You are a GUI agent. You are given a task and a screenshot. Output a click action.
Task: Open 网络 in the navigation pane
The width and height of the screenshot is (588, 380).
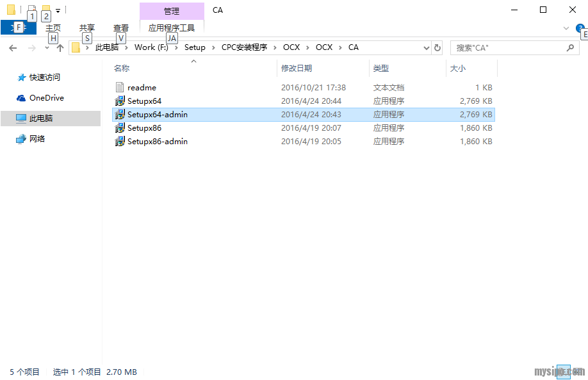pyautogui.click(x=37, y=139)
